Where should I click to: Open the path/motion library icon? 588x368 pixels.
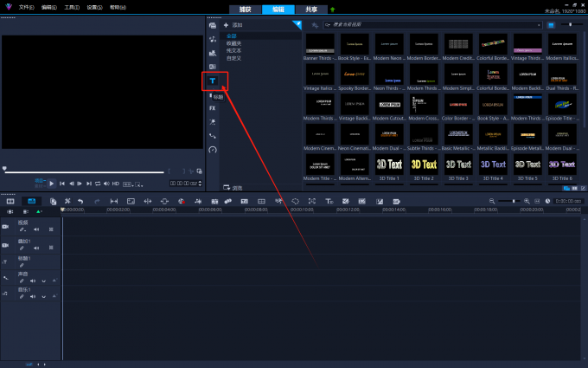tap(212, 136)
